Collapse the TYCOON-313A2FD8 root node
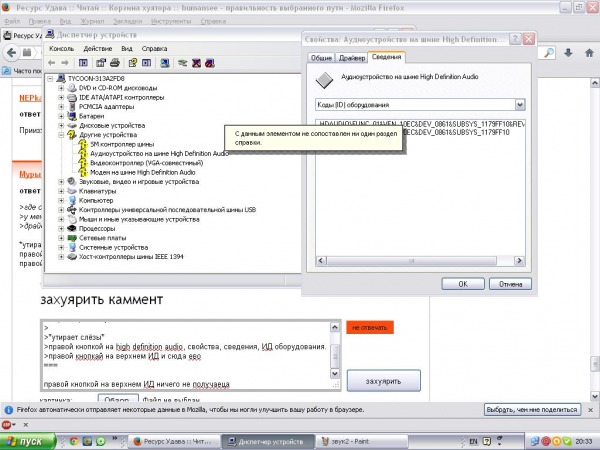The height and width of the screenshot is (450, 600). [50, 79]
